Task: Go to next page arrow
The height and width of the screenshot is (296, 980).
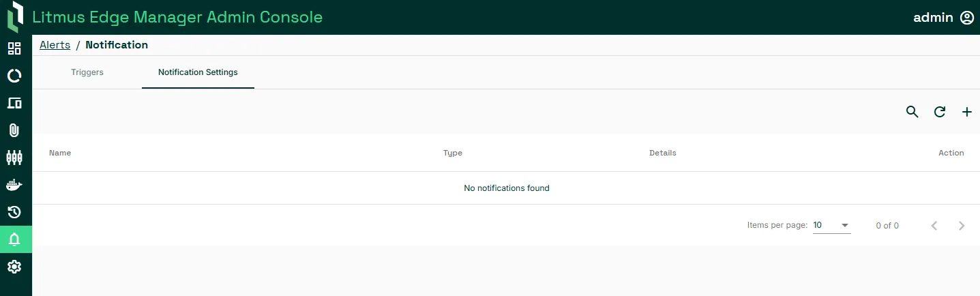Action: tap(962, 225)
